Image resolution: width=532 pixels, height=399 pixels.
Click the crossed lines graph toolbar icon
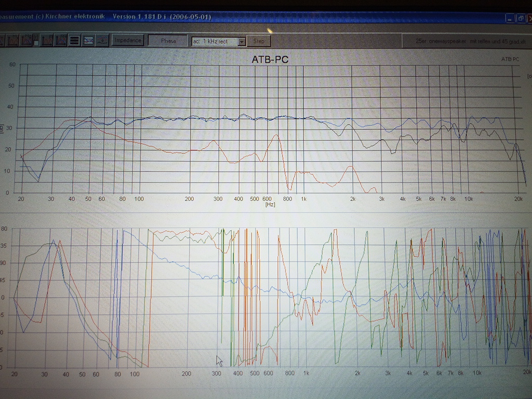(x=88, y=41)
